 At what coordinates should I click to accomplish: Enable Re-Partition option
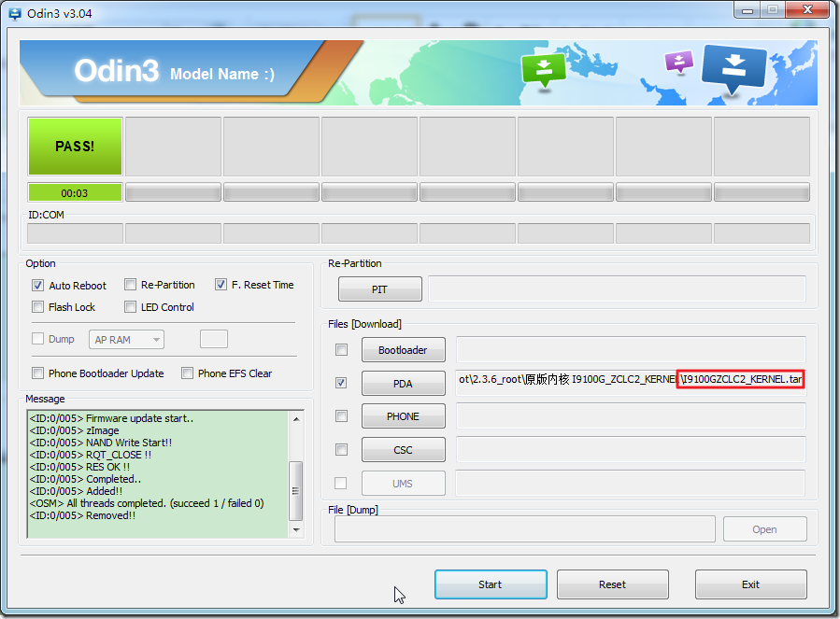pos(130,285)
